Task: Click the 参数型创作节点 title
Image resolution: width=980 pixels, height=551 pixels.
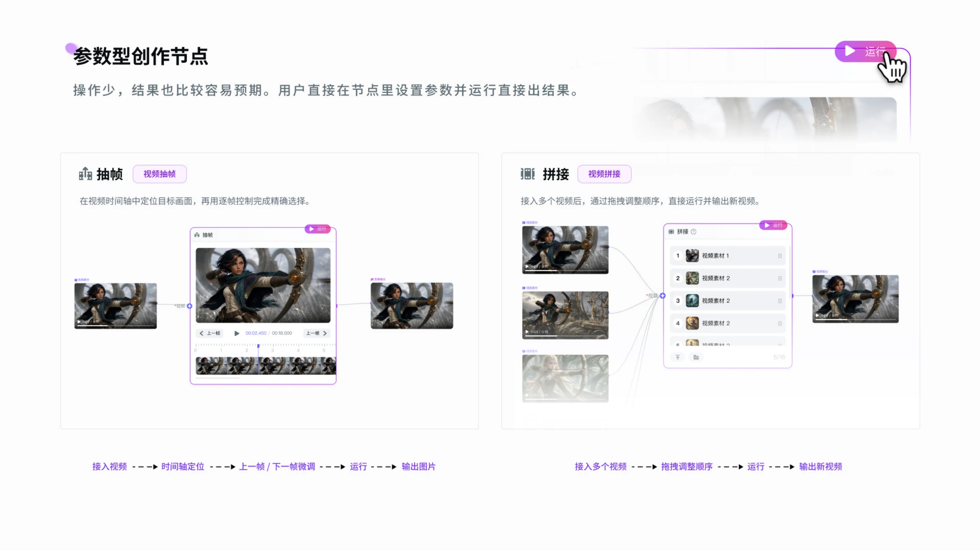Action: 141,56
